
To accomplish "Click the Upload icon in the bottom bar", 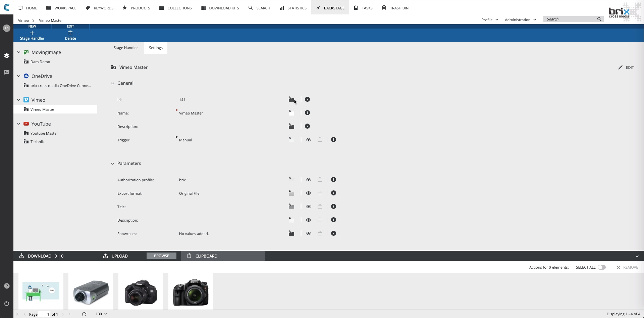I will tap(105, 256).
